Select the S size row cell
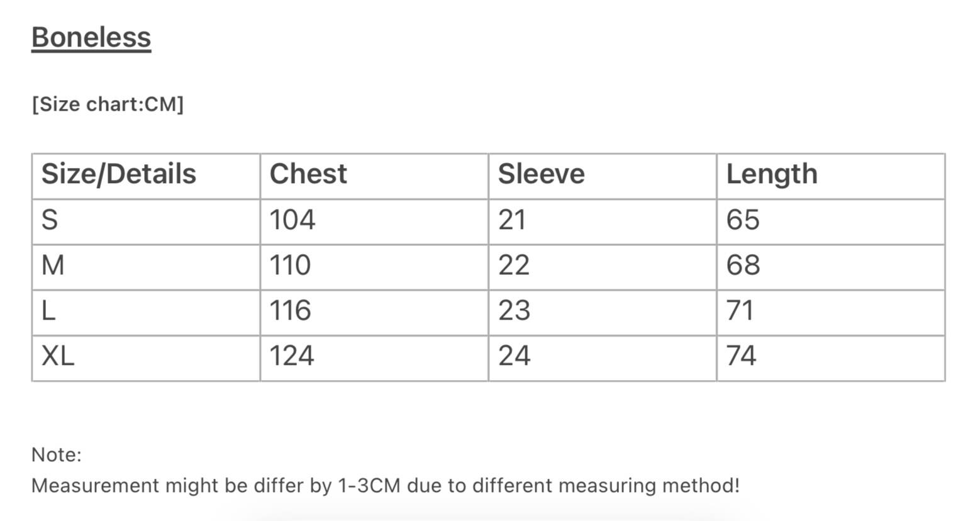Screen dimensions: 980x521 [146, 221]
